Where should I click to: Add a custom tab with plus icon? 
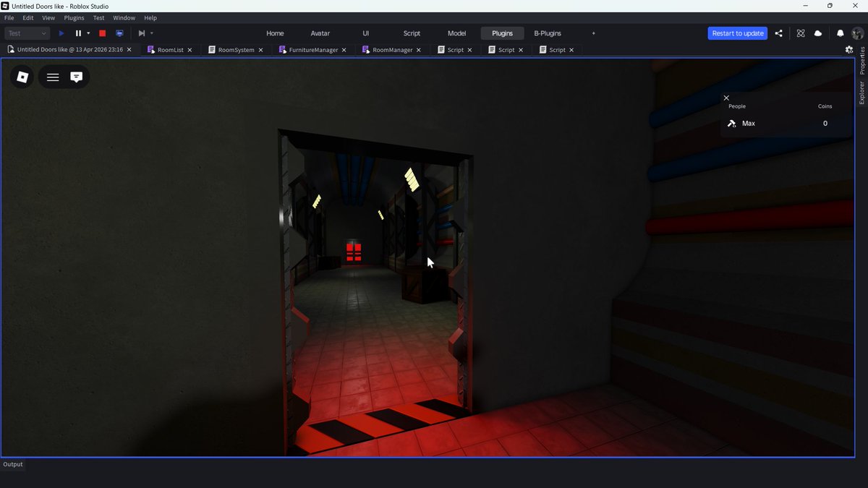coord(594,33)
